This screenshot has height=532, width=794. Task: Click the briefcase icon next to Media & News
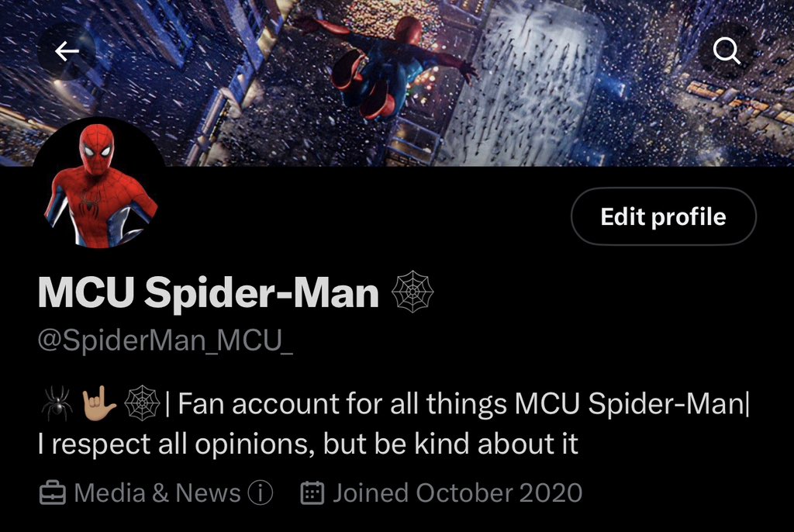pos(52,493)
